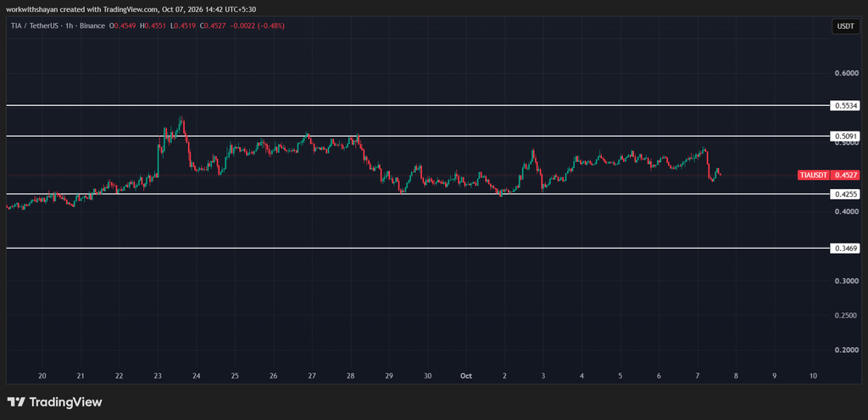Click the 0.2500 price axis value

[847, 316]
